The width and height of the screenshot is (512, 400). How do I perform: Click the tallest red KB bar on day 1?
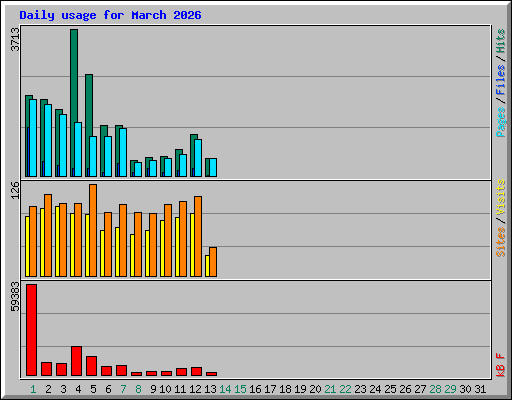tap(31, 330)
